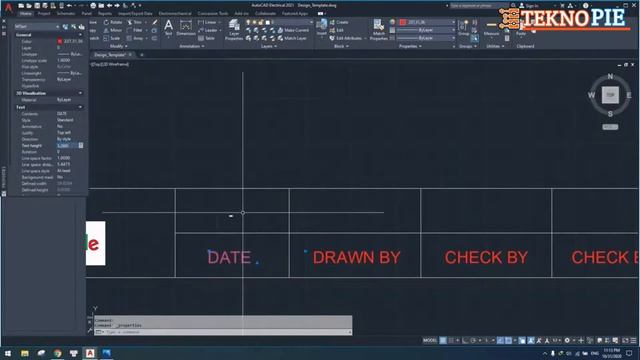The image size is (640, 360).
Task: Open File Explorer from the taskbar
Action: [25, 353]
